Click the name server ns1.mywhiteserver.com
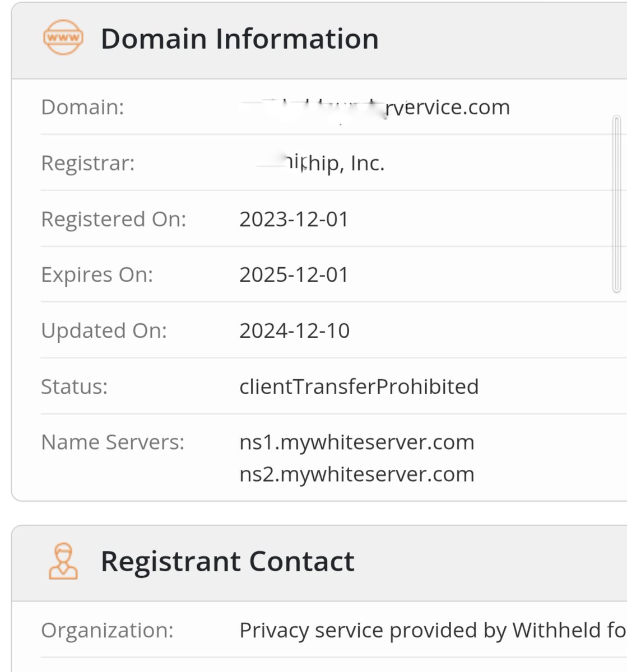This screenshot has height=672, width=627. point(357,442)
